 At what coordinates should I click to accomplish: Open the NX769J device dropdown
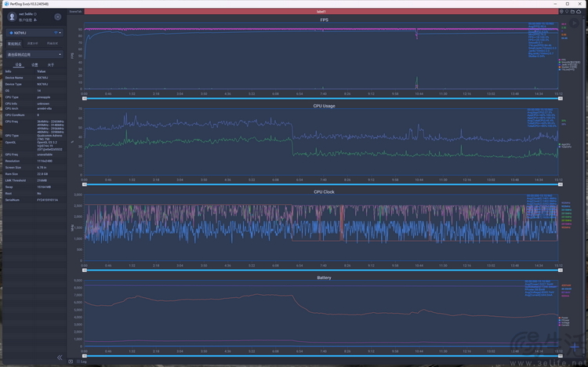[x=34, y=33]
